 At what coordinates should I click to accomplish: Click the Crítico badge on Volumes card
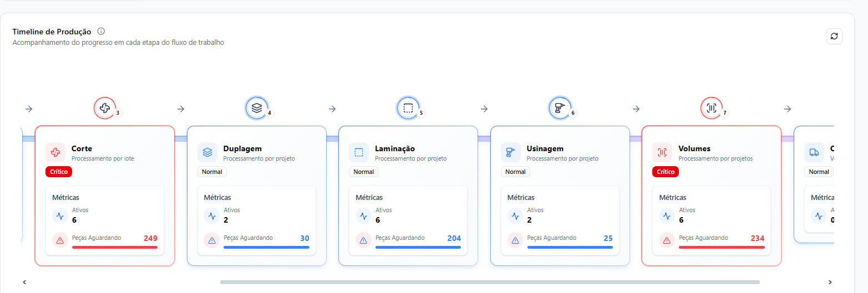(666, 172)
